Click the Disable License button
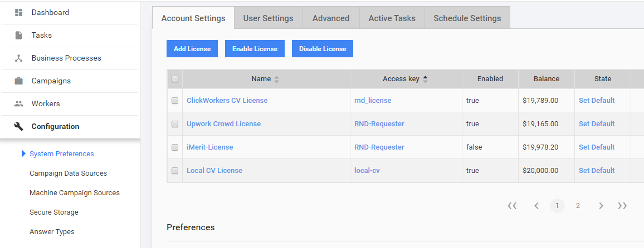This screenshot has width=644, height=248. coord(323,49)
